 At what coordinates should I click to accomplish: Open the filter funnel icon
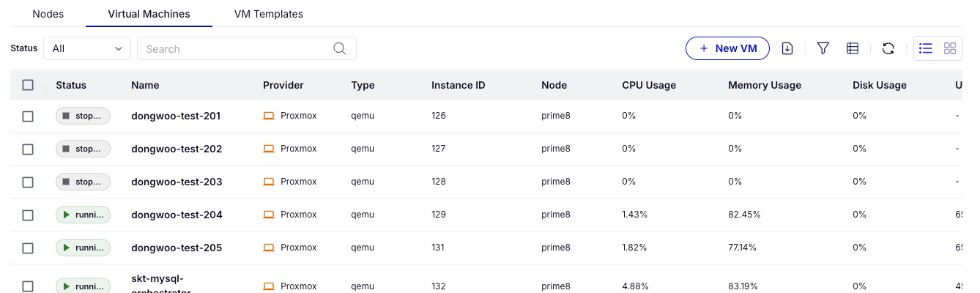click(x=823, y=48)
